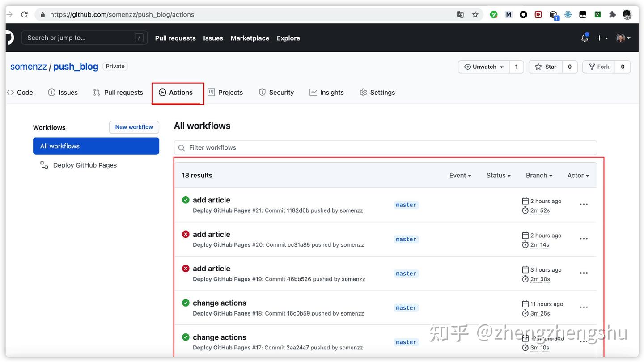Image resolution: width=644 pixels, height=362 pixels.
Task: Open the GitHub home via the logo icon
Action: (x=9, y=38)
